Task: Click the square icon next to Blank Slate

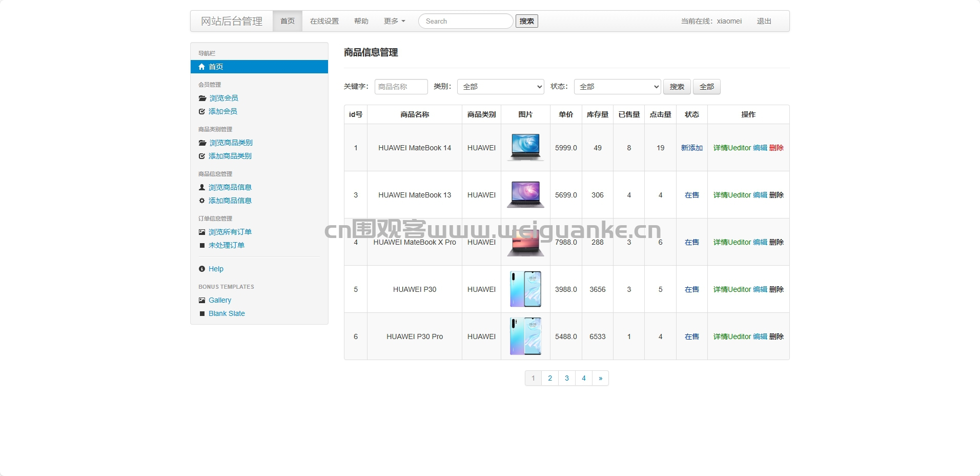Action: click(202, 313)
